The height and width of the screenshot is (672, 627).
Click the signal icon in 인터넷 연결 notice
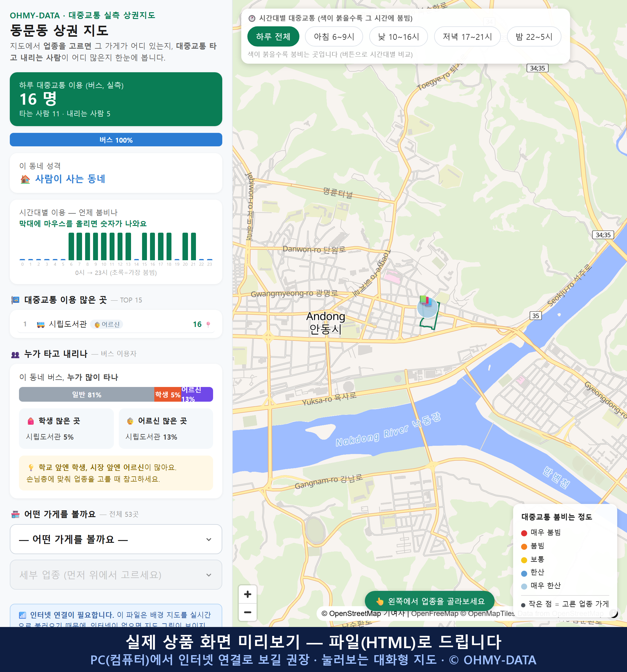pos(22,615)
